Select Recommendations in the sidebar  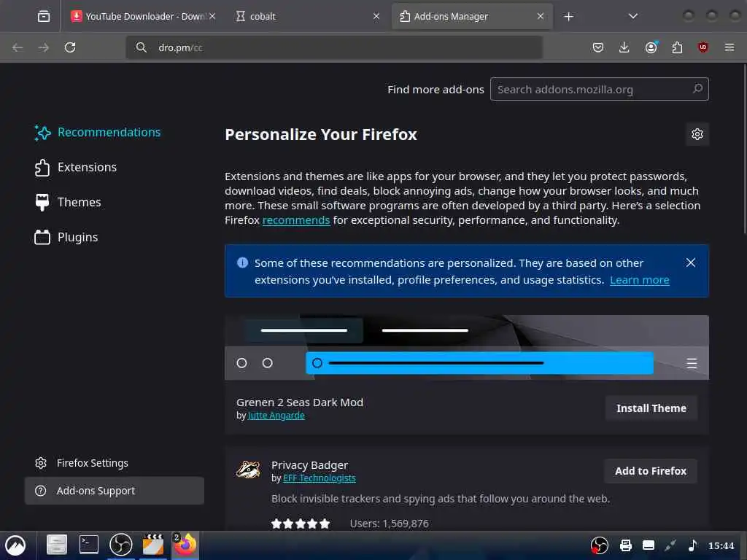[x=98, y=133]
